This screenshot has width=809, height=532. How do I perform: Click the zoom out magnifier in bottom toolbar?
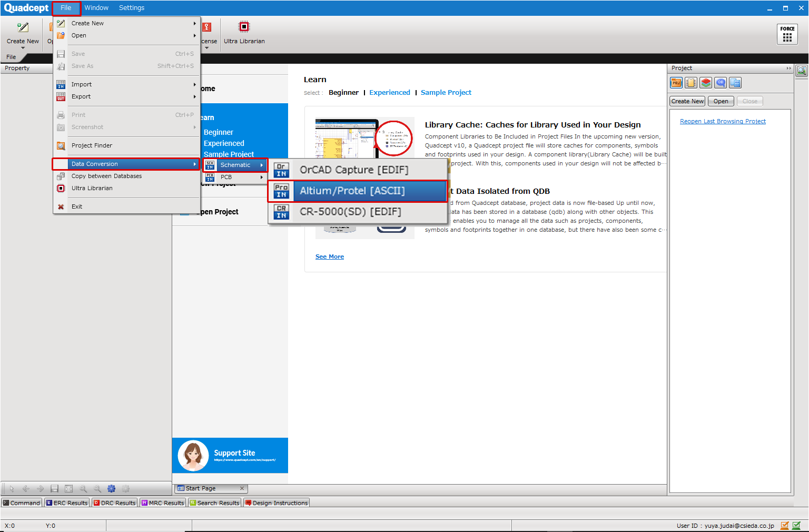(x=97, y=489)
